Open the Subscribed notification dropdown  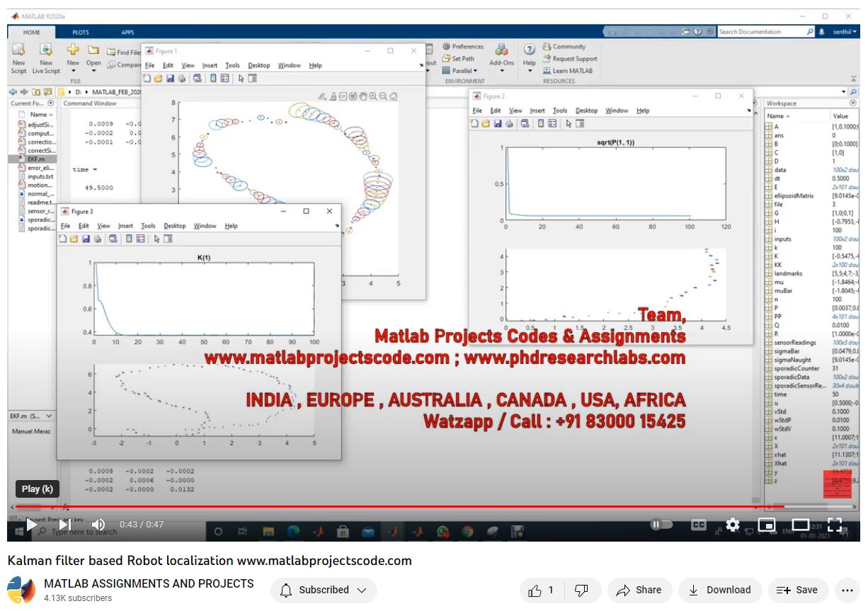(x=324, y=590)
